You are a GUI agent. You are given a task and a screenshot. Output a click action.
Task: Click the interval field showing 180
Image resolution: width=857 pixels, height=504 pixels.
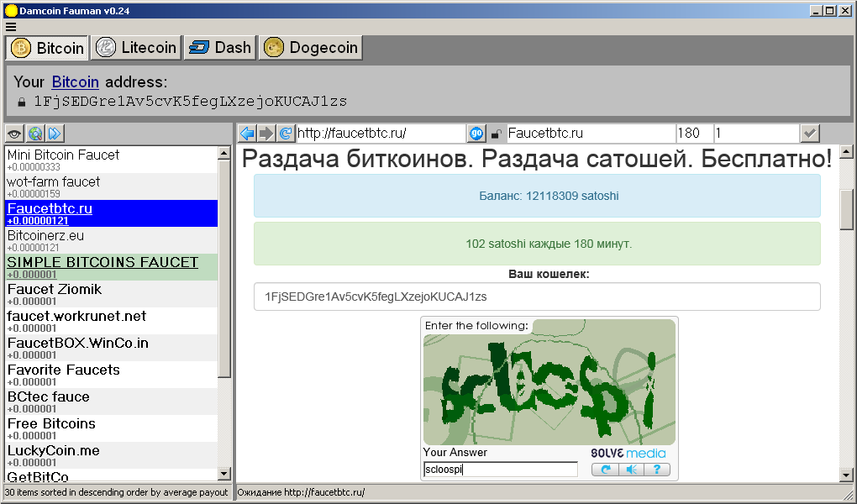tap(695, 133)
